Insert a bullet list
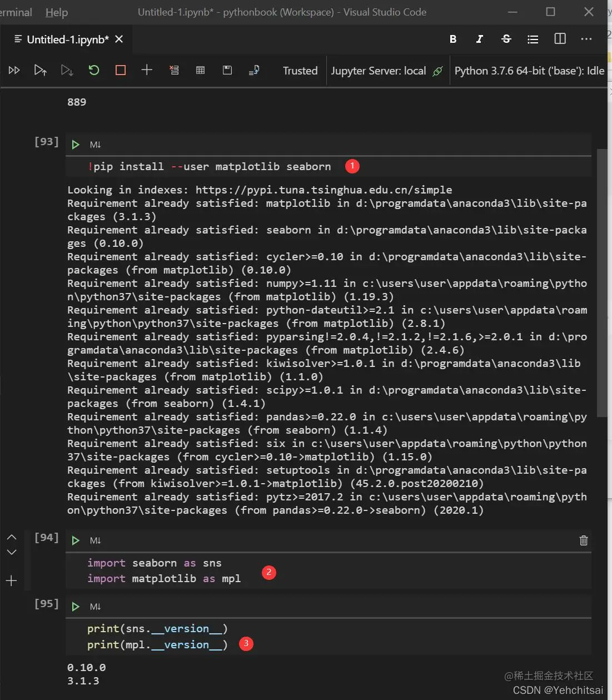This screenshot has height=700, width=612. click(x=533, y=39)
